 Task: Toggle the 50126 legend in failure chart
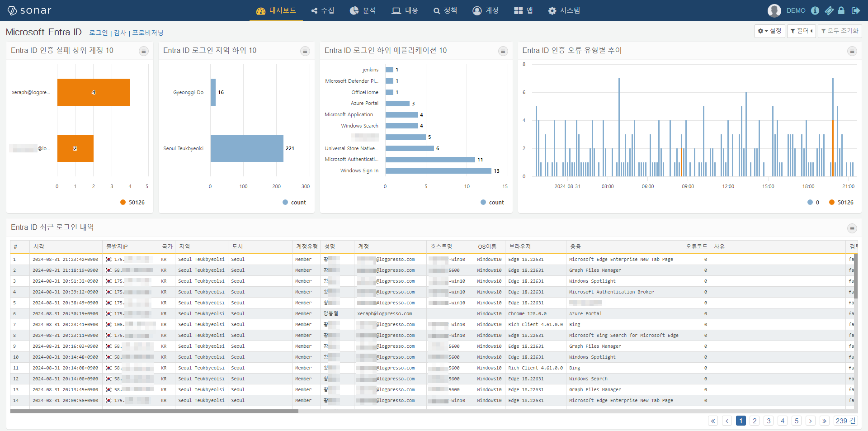[x=132, y=202]
